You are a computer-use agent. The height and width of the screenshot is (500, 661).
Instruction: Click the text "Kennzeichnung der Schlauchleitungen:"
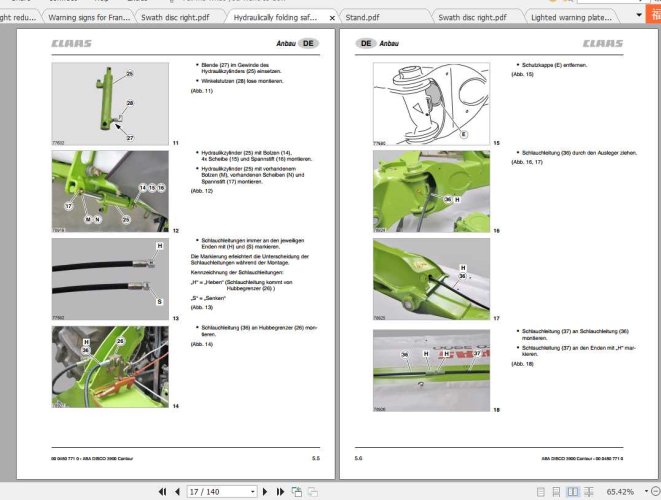click(x=237, y=273)
